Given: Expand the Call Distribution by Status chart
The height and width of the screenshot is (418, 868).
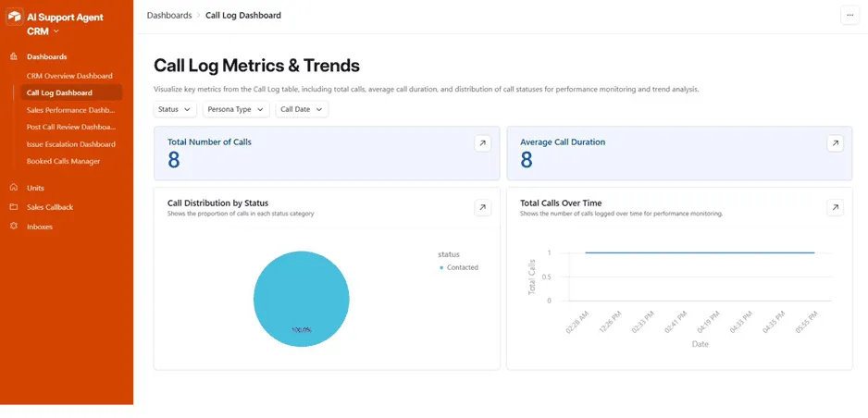Looking at the screenshot, I should (483, 207).
